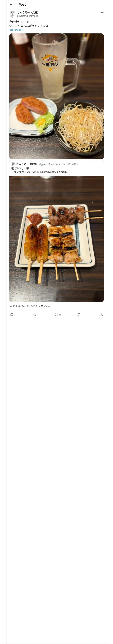Click the quoted post's Sep 22, 2025 date

click(x=70, y=164)
